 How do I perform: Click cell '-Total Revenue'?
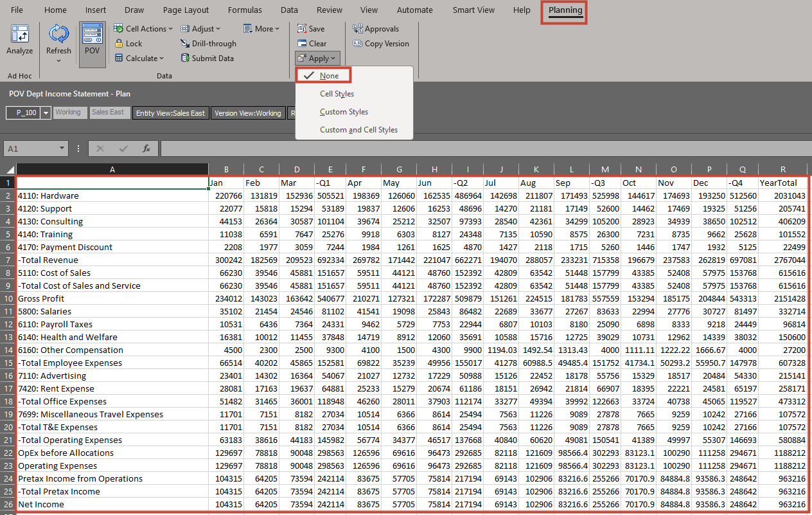click(112, 260)
